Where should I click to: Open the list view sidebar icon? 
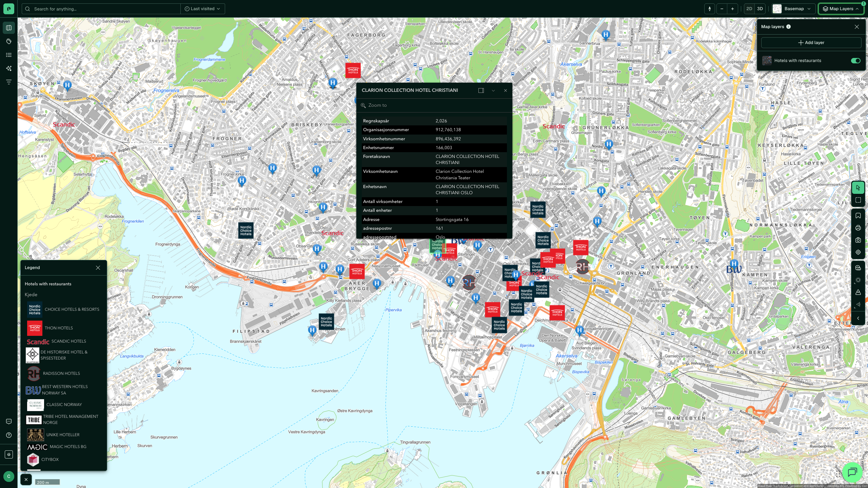point(9,55)
